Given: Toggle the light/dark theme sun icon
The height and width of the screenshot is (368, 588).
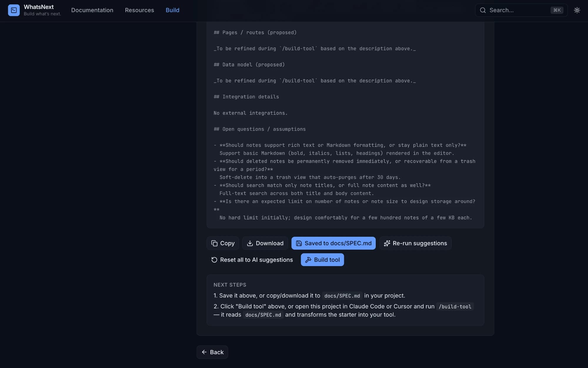Looking at the screenshot, I should pos(577,10).
